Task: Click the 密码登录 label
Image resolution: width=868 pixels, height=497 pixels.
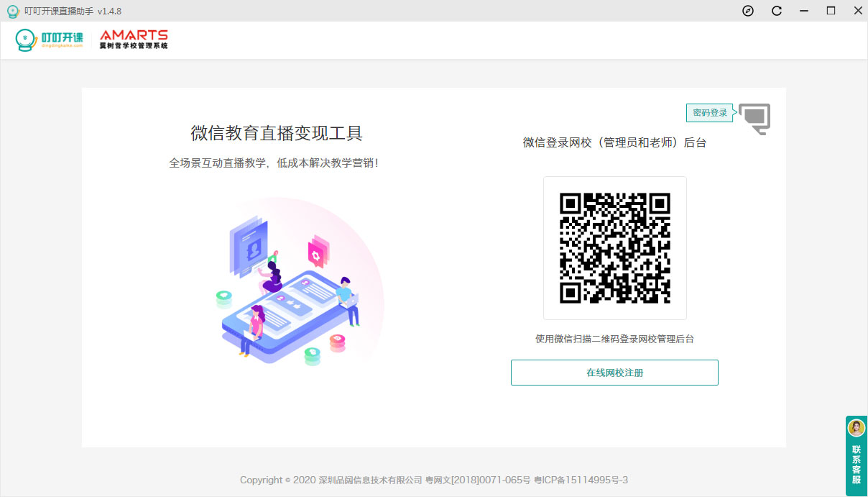Action: coord(710,113)
